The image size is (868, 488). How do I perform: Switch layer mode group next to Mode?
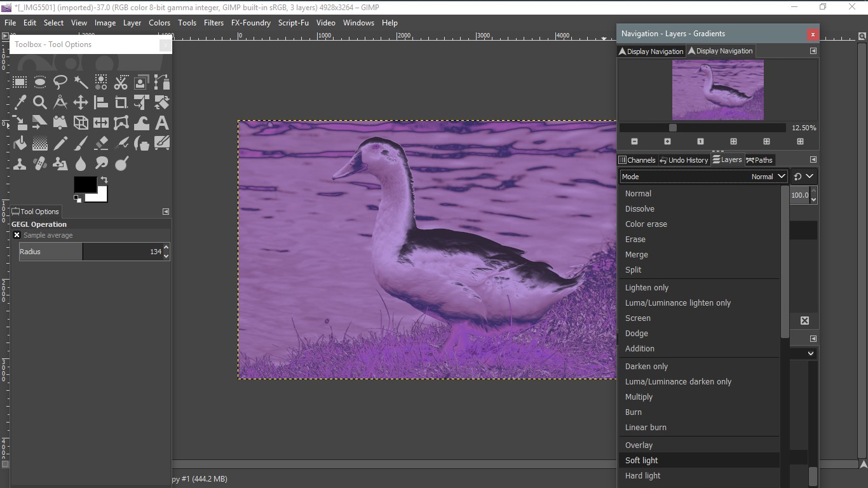click(804, 177)
